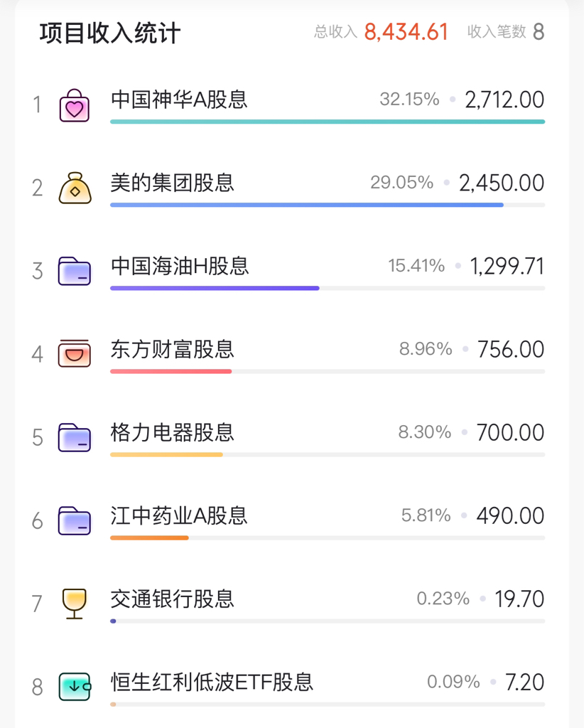Click the 5.81% percentage for 江中药业A股息
This screenshot has height=728, width=584.
pos(426,515)
